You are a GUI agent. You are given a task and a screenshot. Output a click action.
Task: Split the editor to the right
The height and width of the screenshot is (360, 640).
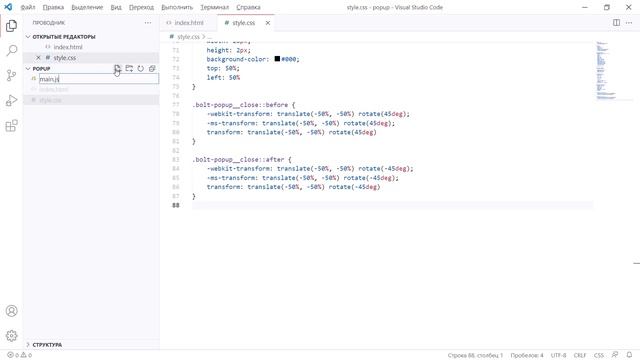pos(616,23)
